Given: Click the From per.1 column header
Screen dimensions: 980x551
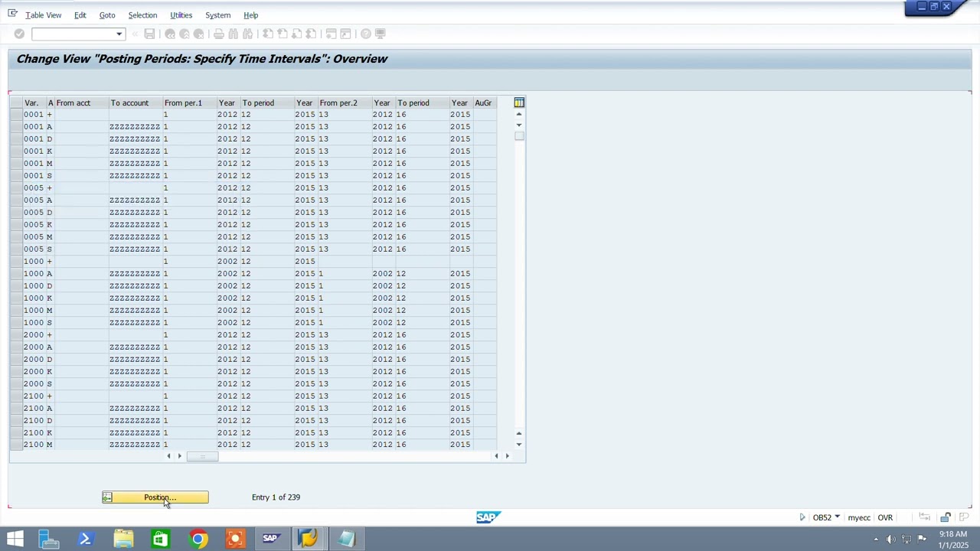Looking at the screenshot, I should click(x=189, y=103).
